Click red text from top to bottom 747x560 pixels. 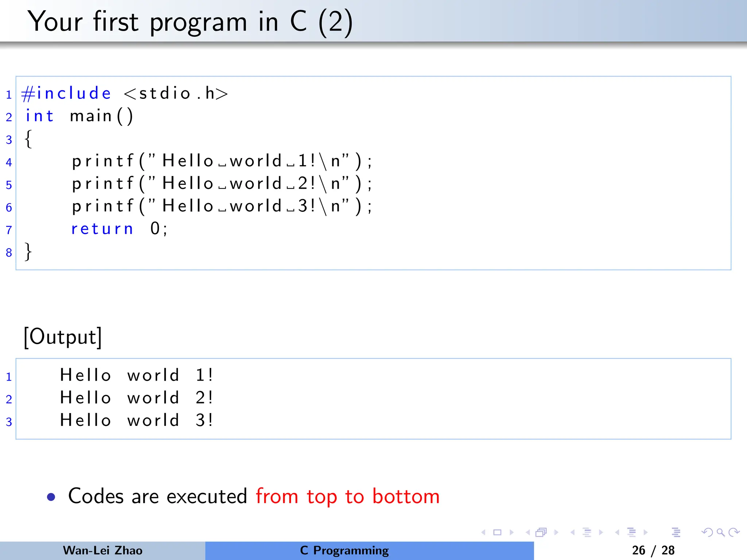coord(348,497)
